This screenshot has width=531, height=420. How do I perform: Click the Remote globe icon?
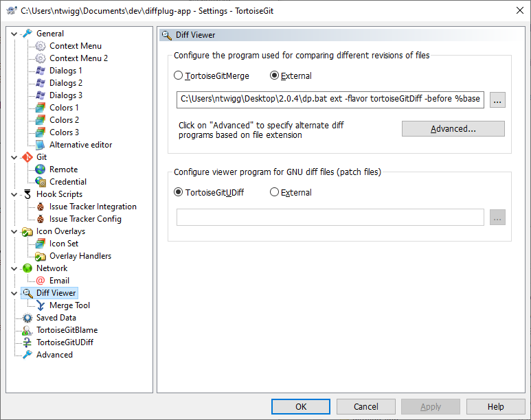tap(41, 170)
